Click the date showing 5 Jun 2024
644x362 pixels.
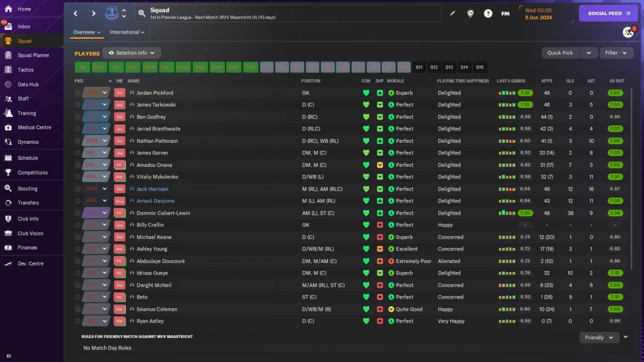538,17
